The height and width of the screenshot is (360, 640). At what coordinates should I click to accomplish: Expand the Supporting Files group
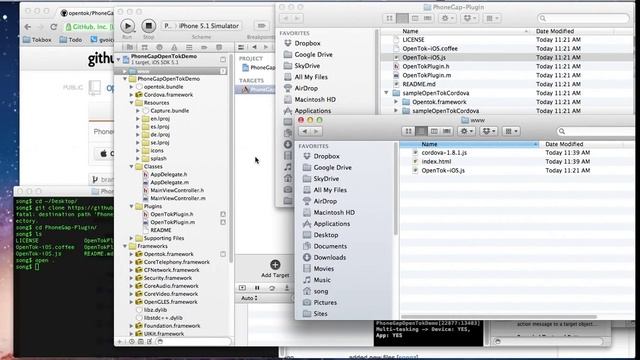tap(131, 238)
